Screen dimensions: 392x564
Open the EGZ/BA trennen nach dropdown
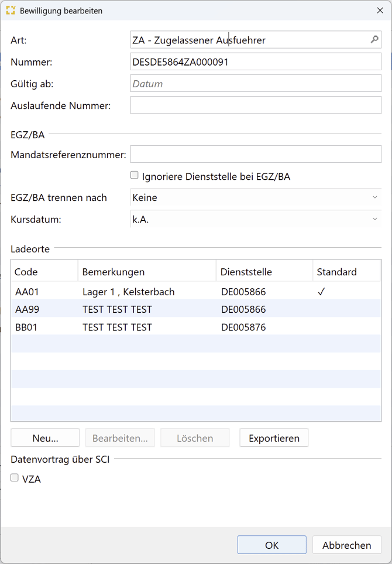pos(256,197)
